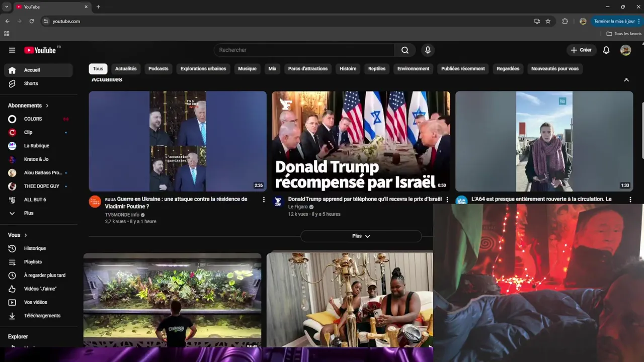Select the Publiées récemment chip
644x362 pixels.
click(x=463, y=69)
